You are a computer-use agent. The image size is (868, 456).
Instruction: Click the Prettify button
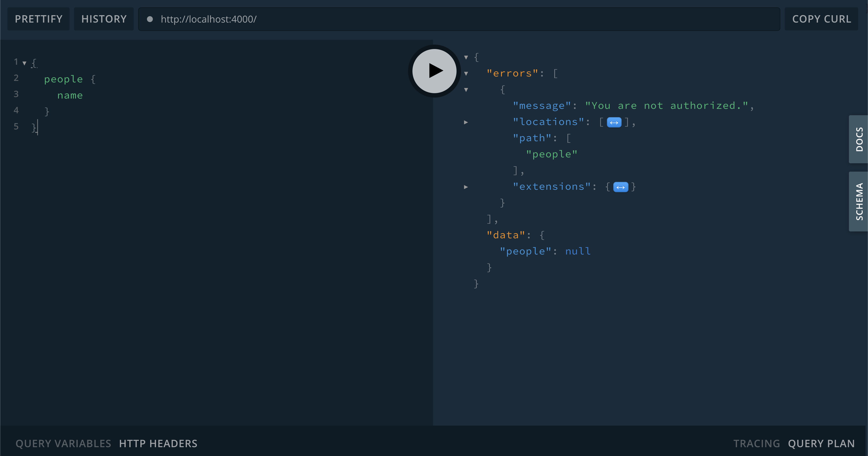pyautogui.click(x=38, y=19)
